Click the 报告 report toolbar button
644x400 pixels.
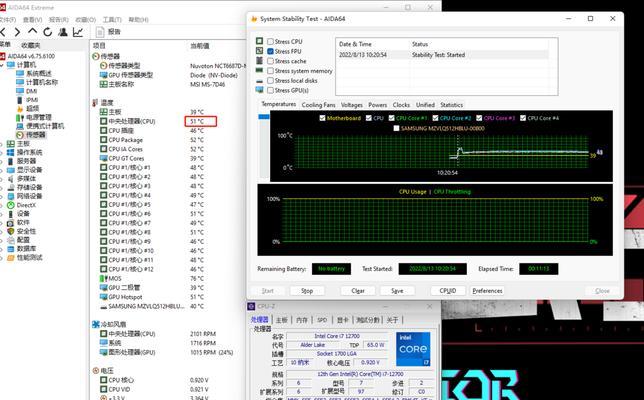[x=108, y=32]
